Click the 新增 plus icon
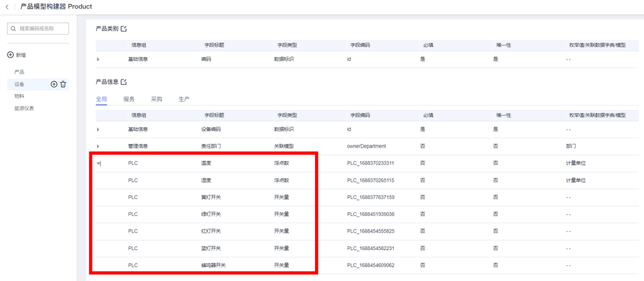644x281 pixels. tap(11, 55)
